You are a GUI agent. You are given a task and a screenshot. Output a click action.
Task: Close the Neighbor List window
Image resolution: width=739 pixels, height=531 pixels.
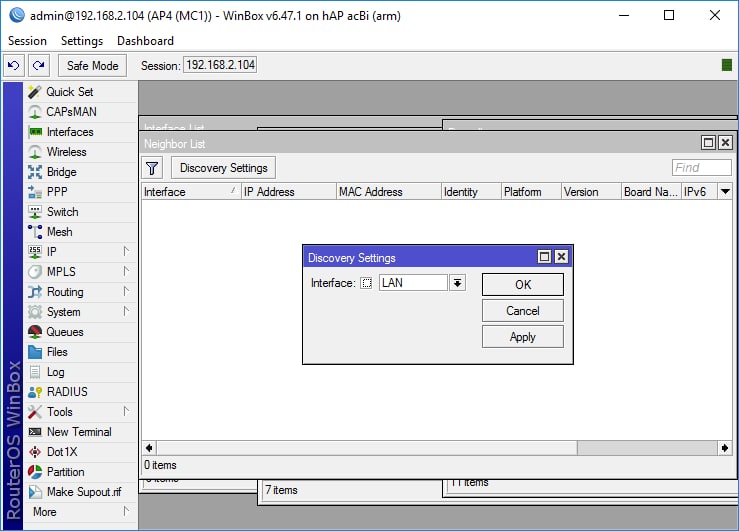click(725, 142)
